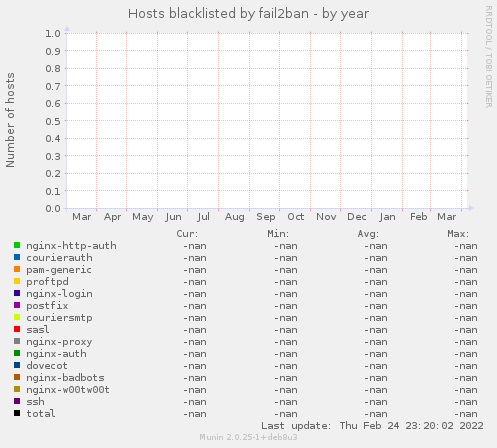Select the proftpd legend label

tap(47, 282)
